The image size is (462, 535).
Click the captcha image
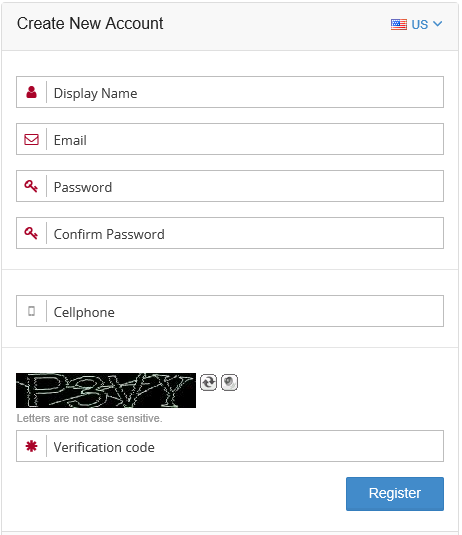tap(106, 390)
